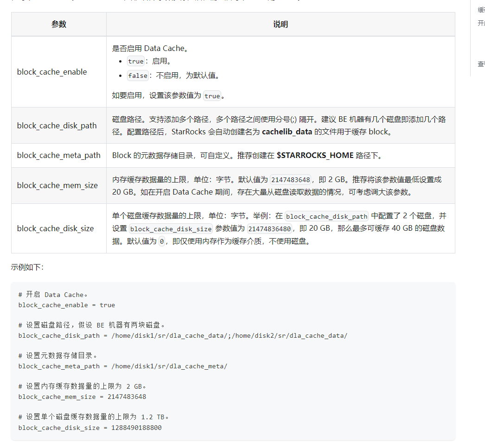Image resolution: width=485 pixels, height=448 pixels.
Task: Click code line 'block_cache_enable = true'
Action: [x=66, y=305]
